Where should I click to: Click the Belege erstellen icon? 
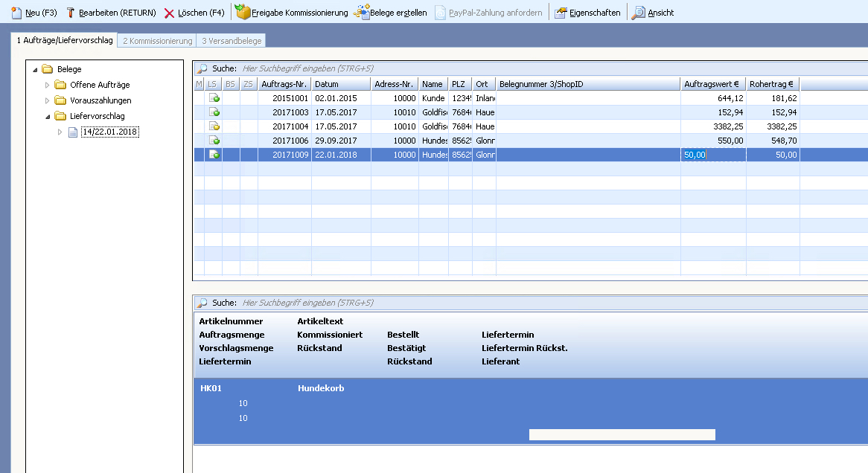[362, 12]
